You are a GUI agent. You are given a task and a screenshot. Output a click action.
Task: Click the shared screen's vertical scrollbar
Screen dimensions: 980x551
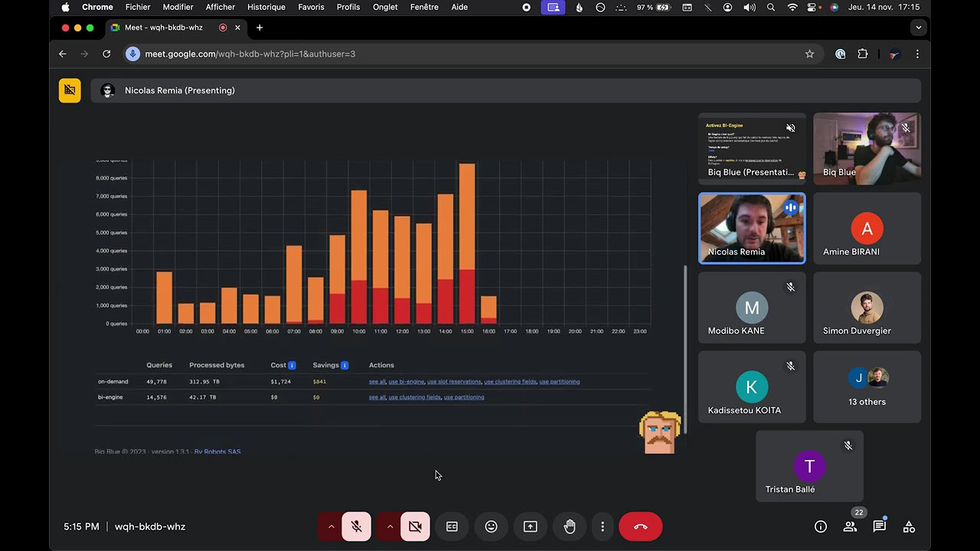[686, 348]
